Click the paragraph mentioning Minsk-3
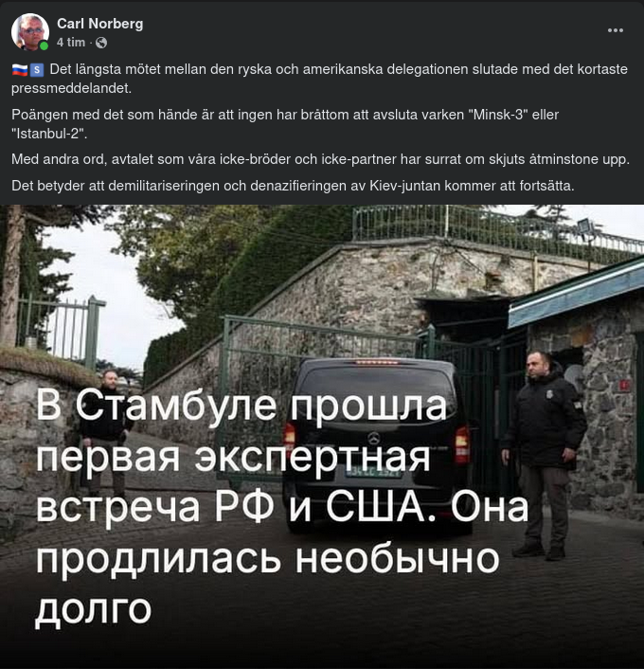This screenshot has height=669, width=644. click(x=285, y=124)
